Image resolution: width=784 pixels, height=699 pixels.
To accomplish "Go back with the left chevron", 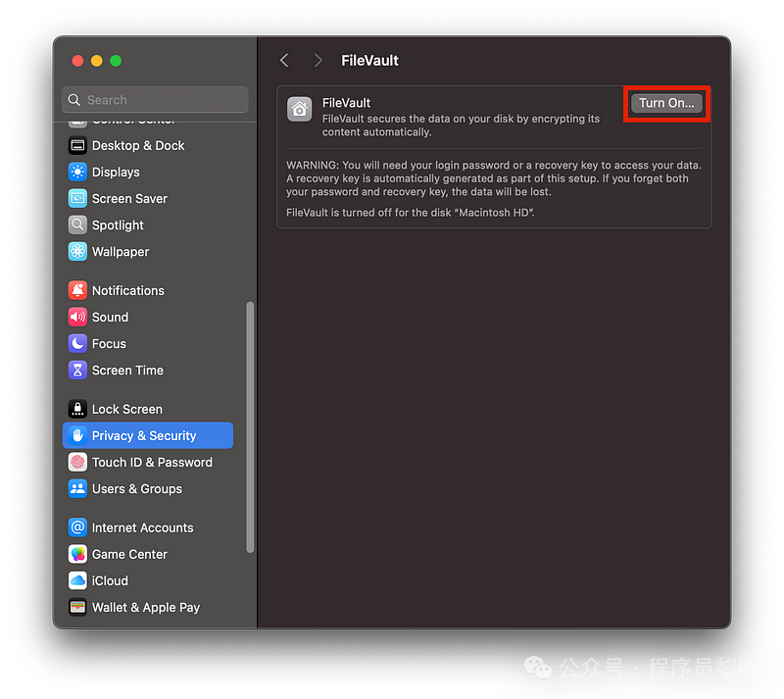I will tap(284, 61).
